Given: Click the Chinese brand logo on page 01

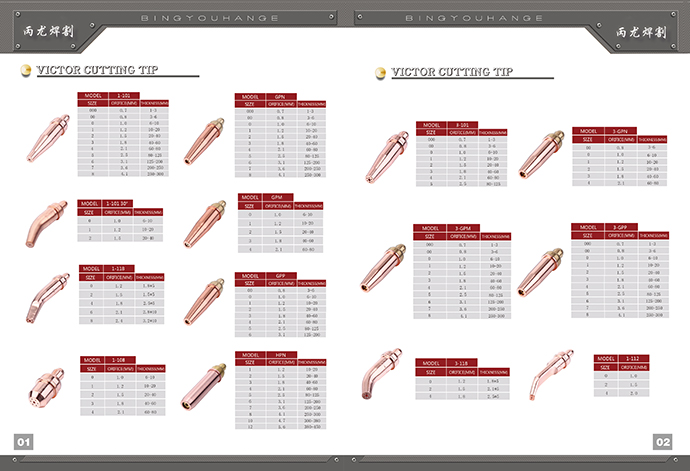Looking at the screenshot, I should [x=48, y=31].
